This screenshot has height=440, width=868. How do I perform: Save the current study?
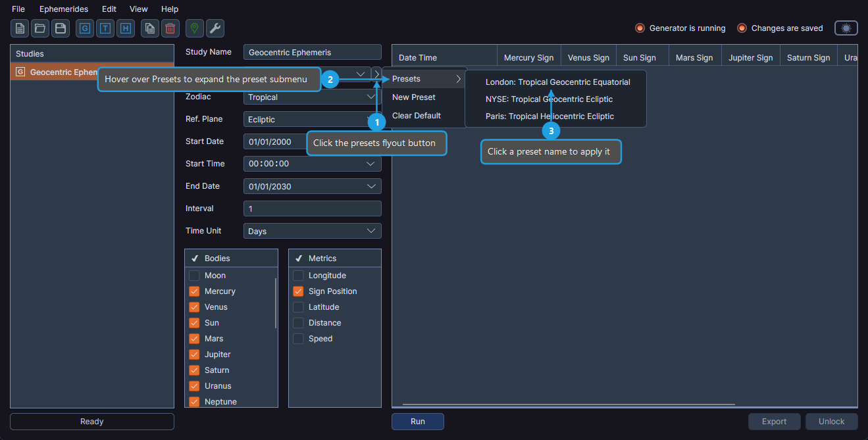tap(60, 28)
